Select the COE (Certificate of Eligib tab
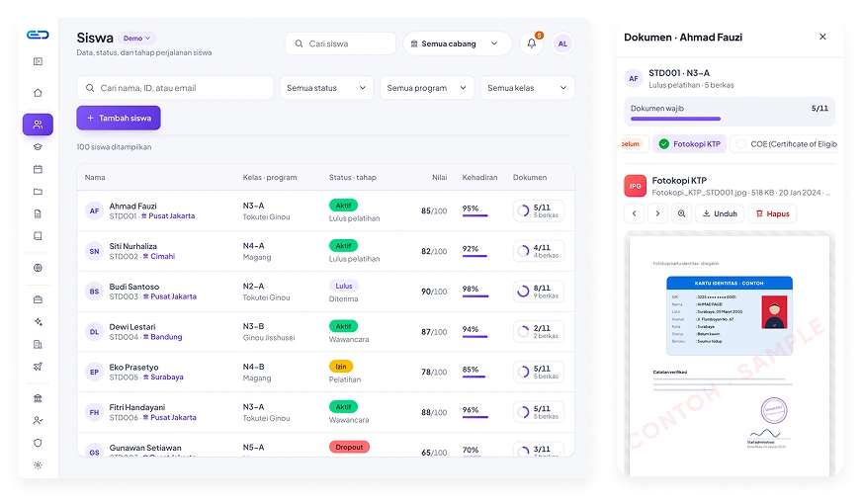 pyautogui.click(x=785, y=144)
